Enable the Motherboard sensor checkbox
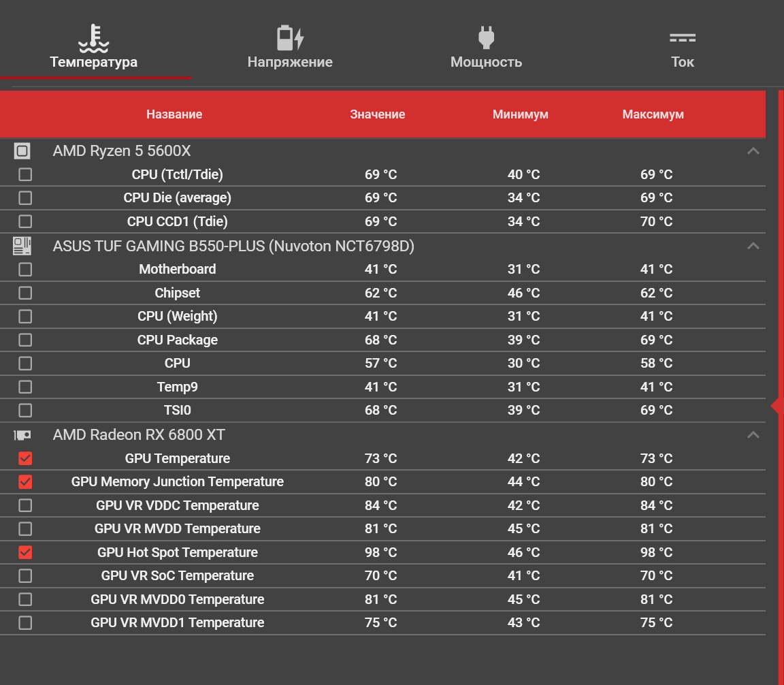The height and width of the screenshot is (685, 784). click(25, 269)
